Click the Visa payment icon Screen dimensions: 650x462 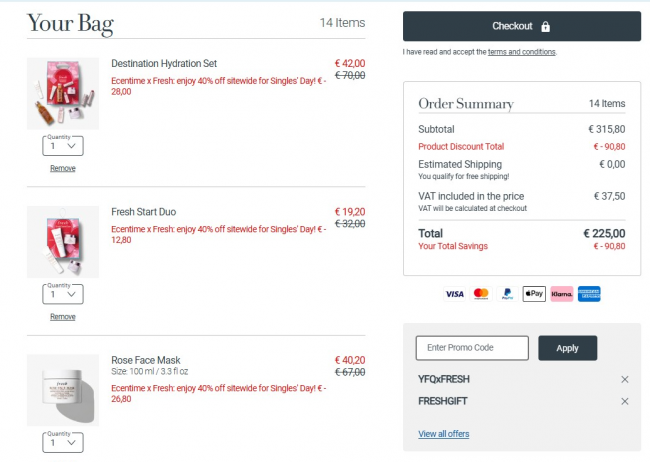tap(454, 294)
